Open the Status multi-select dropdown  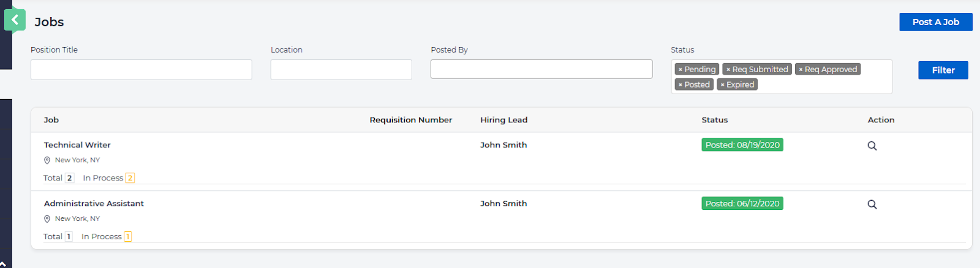[827, 84]
